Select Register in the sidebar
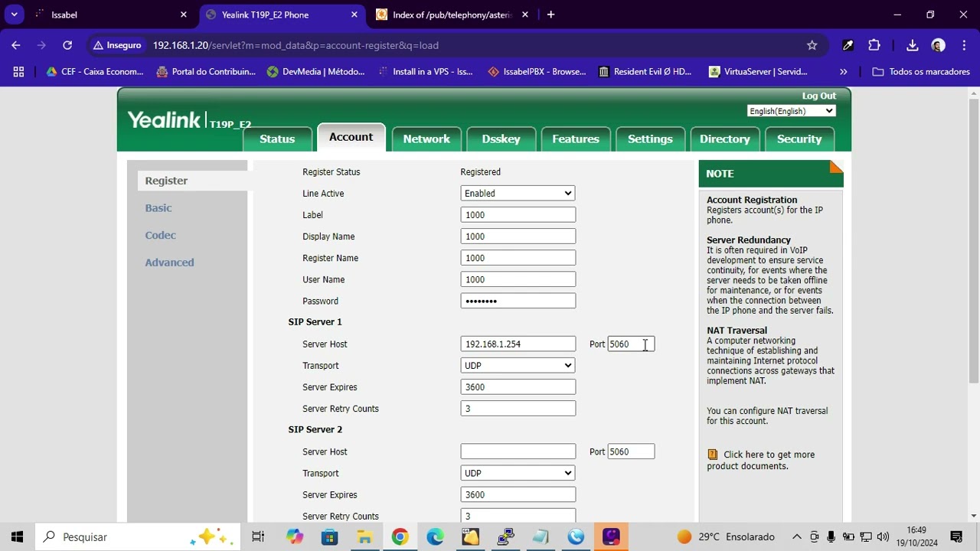980x551 pixels. (166, 181)
